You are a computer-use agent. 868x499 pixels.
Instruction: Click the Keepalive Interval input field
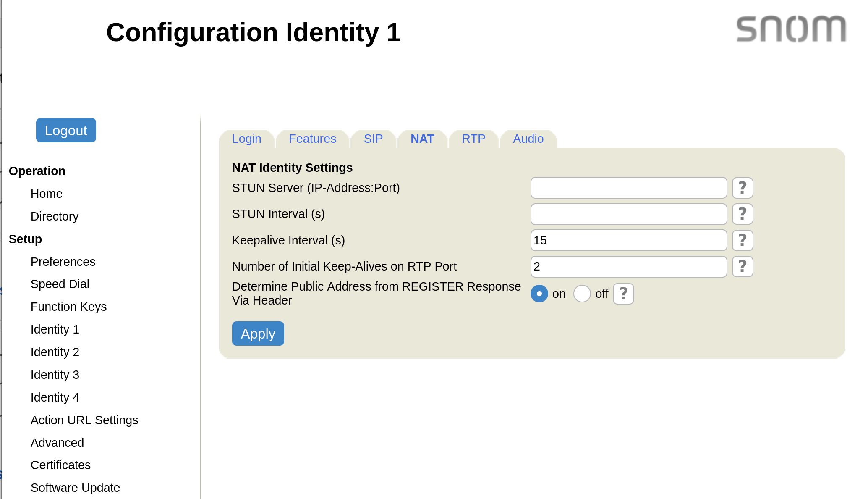coord(628,240)
